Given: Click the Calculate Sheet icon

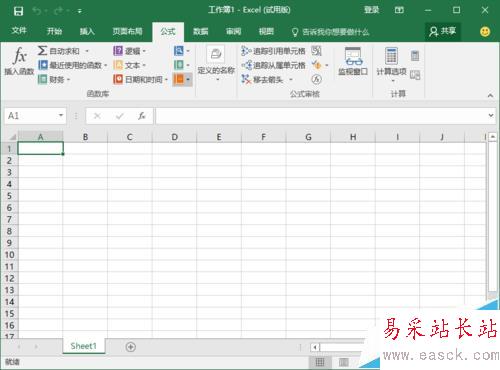Looking at the screenshot, I should click(x=415, y=75).
